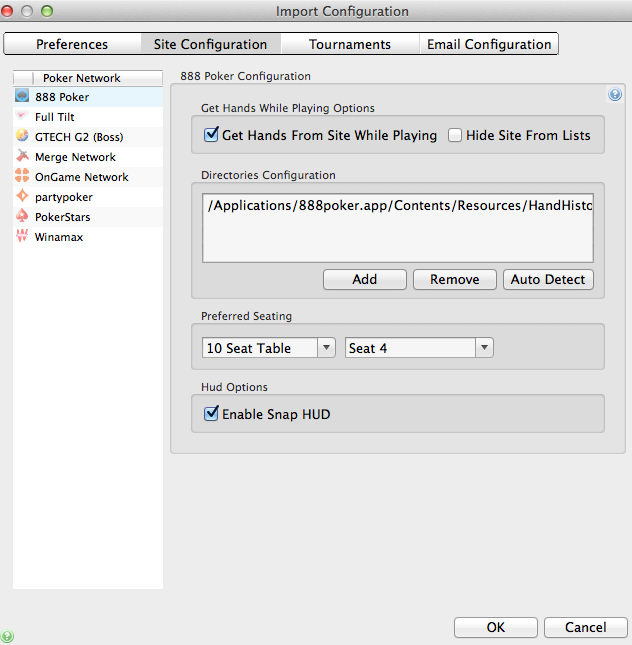Confirm with the OK button
Viewport: 632px width, 645px height.
[x=496, y=627]
